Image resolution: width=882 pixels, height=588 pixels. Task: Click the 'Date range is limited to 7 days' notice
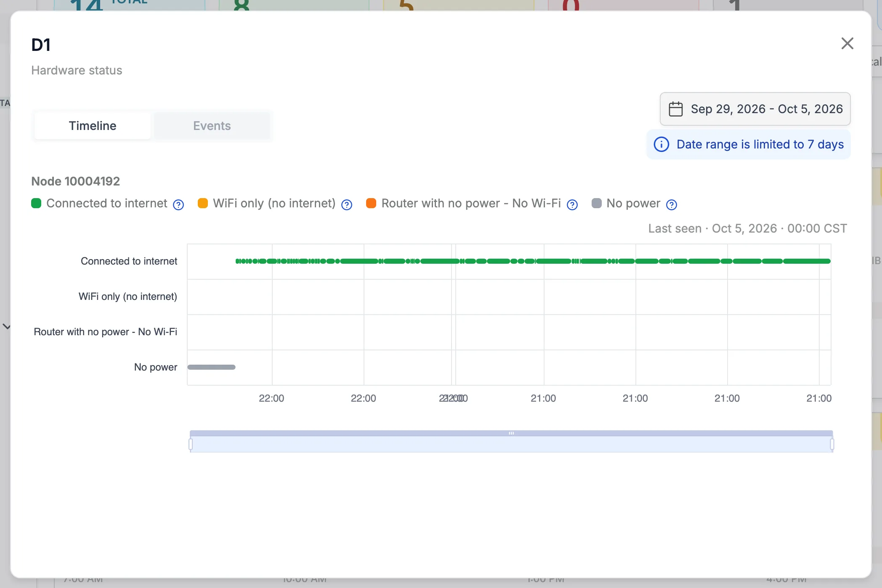(749, 144)
